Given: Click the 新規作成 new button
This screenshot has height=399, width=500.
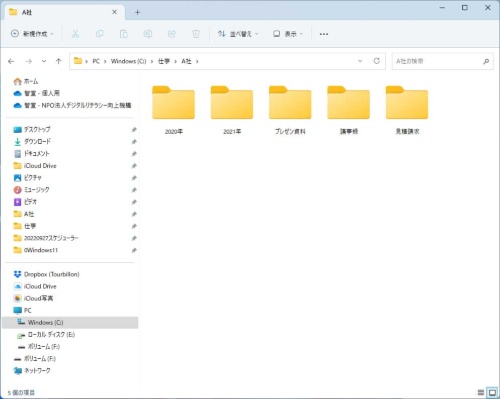Looking at the screenshot, I should click(32, 34).
